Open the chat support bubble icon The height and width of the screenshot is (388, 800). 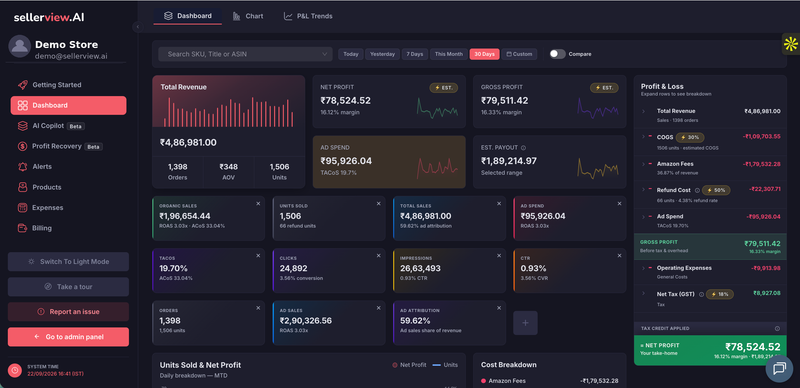point(779,369)
